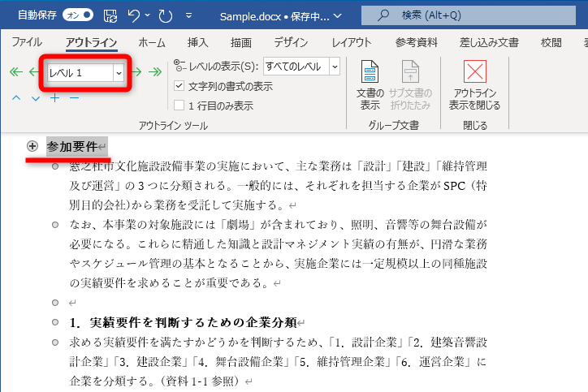
Task: Open Customize Quick Access Toolbar menu
Action: coord(189,15)
